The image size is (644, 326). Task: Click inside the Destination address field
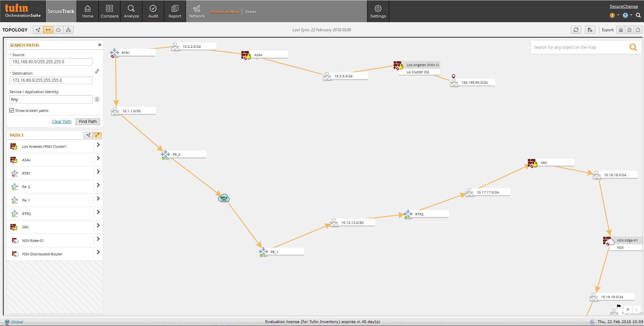pos(50,80)
